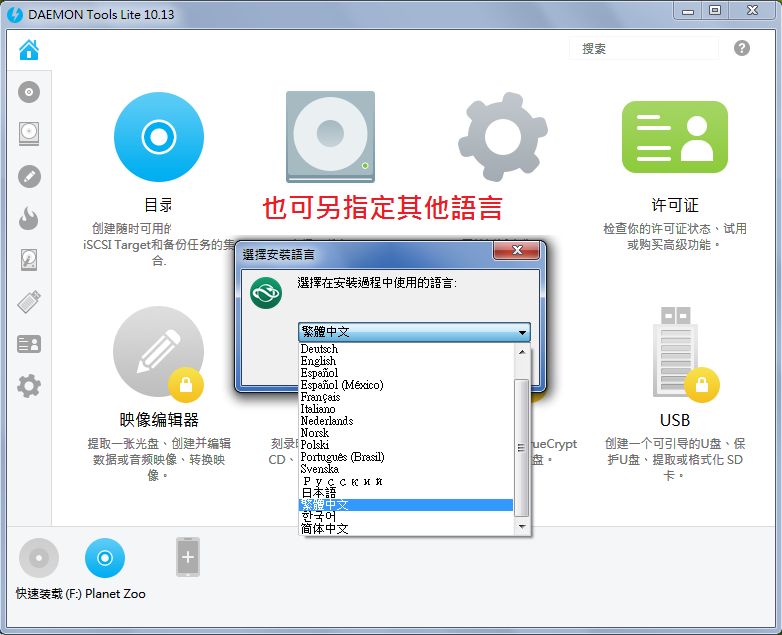
Task: Click the search field
Action: [x=643, y=48]
